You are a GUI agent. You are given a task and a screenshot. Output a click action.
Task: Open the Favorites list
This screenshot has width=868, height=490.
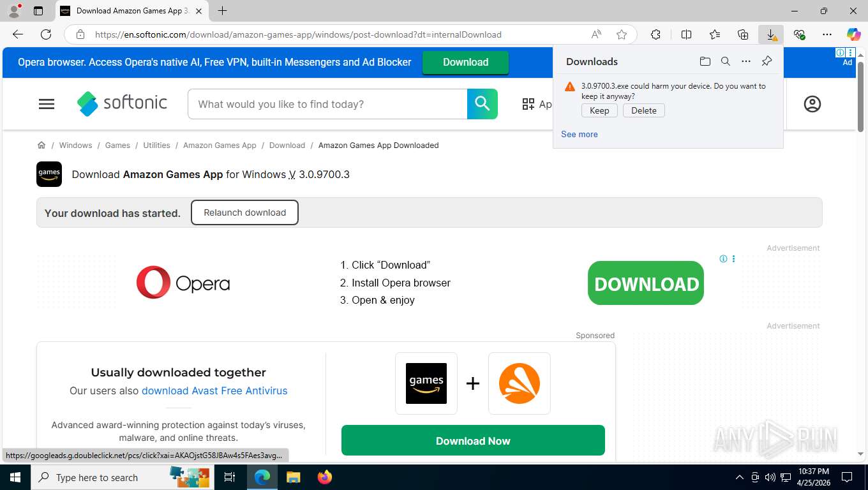coord(715,34)
